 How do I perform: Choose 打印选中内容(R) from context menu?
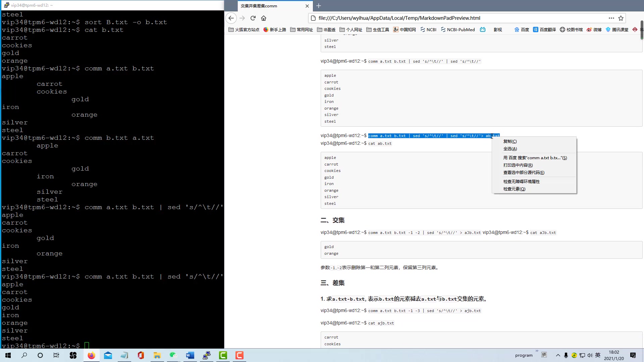[x=534, y=165]
